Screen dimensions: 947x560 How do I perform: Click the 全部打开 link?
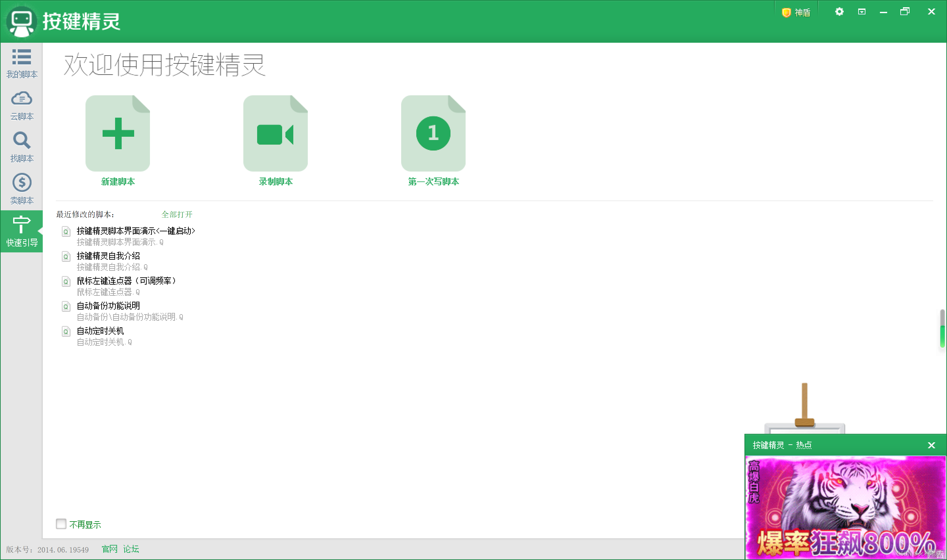point(177,214)
